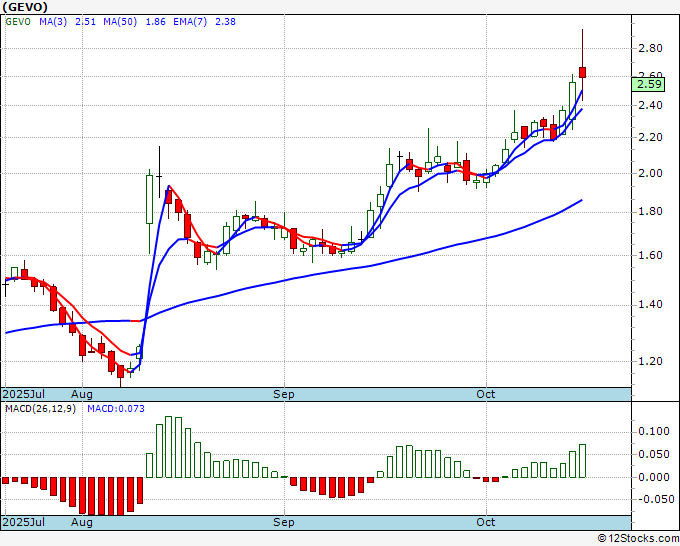Click the 1.60 price axis label

(650, 255)
